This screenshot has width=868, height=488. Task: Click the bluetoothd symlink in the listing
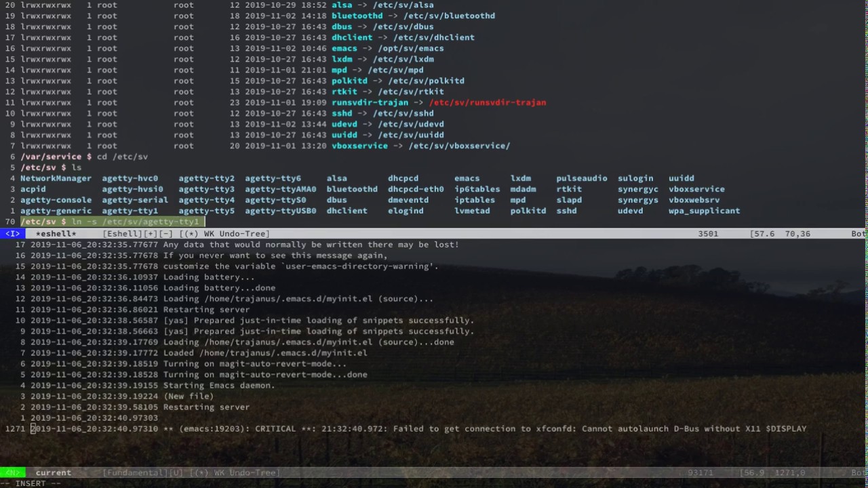point(357,16)
